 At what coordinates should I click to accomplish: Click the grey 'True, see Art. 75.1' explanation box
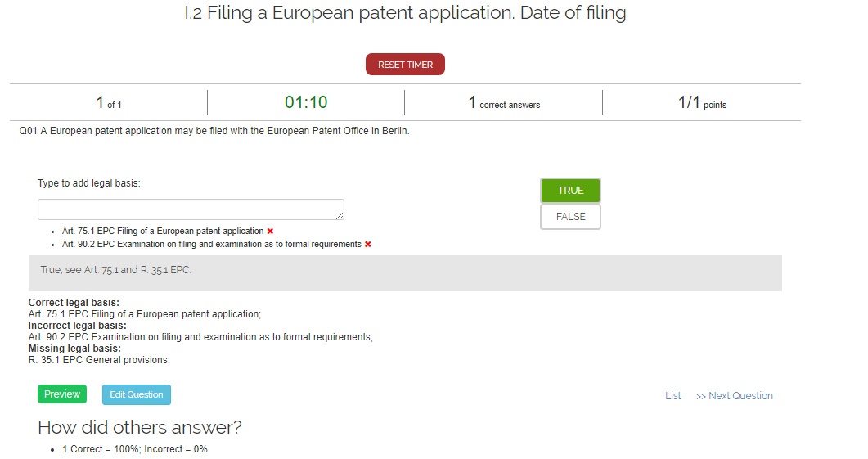click(405, 272)
